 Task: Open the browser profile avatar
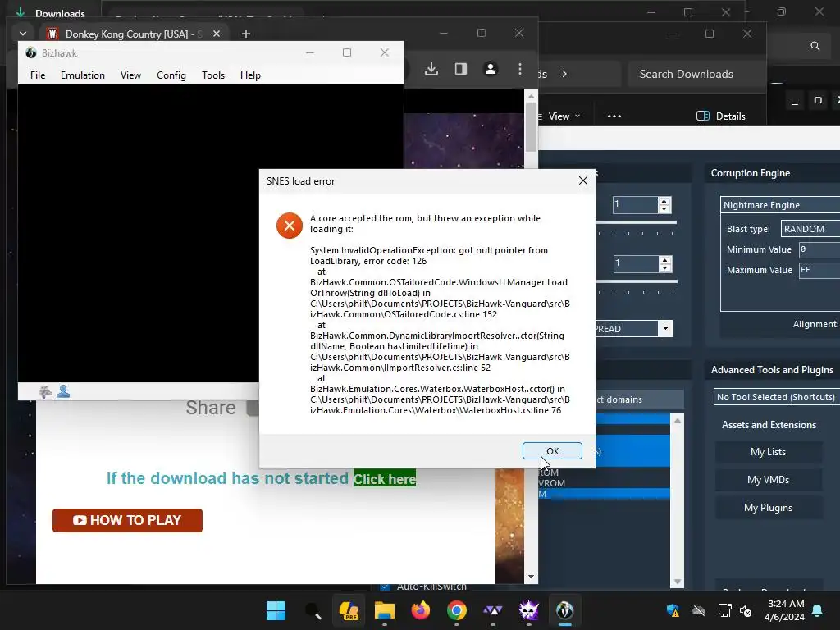pos(491,69)
